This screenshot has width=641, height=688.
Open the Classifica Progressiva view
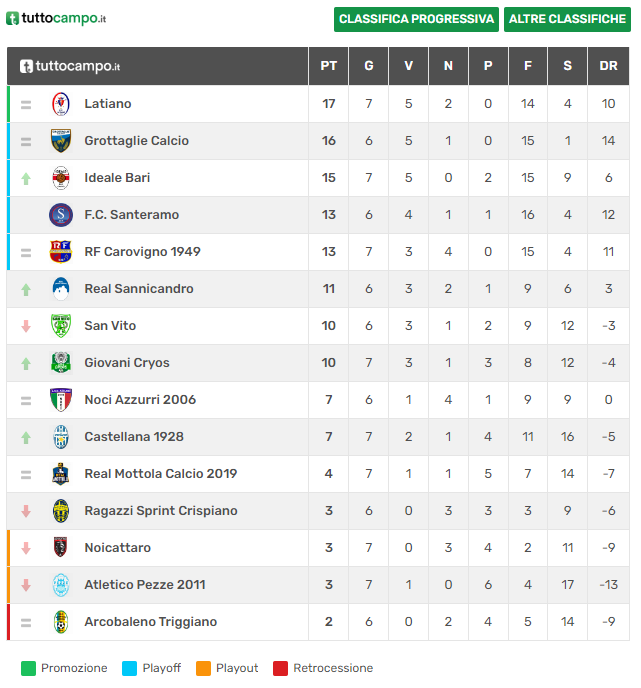pos(416,19)
